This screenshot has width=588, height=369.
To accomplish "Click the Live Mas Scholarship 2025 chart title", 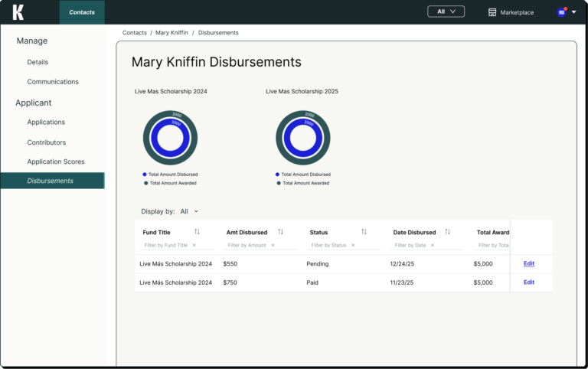I will pos(302,92).
